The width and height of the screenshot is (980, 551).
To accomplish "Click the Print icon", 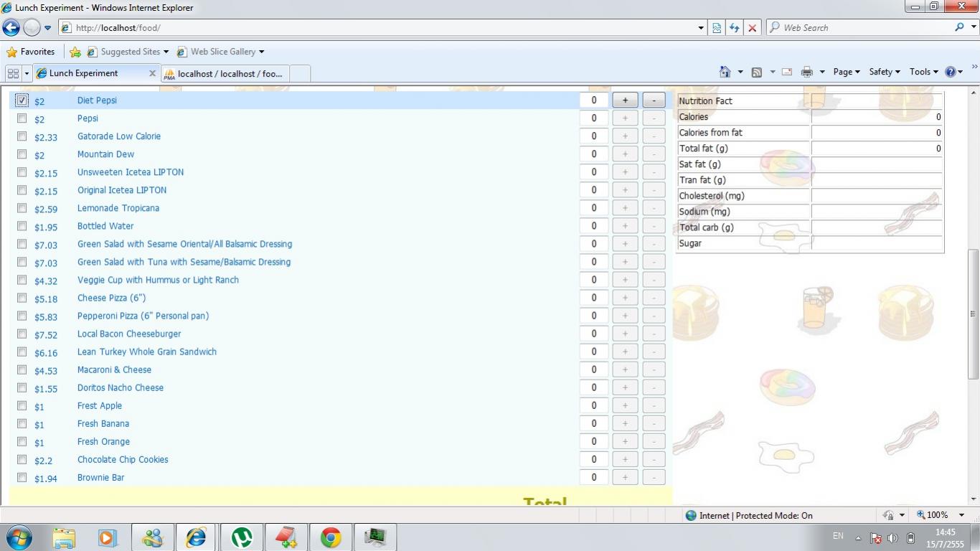I will [x=807, y=72].
